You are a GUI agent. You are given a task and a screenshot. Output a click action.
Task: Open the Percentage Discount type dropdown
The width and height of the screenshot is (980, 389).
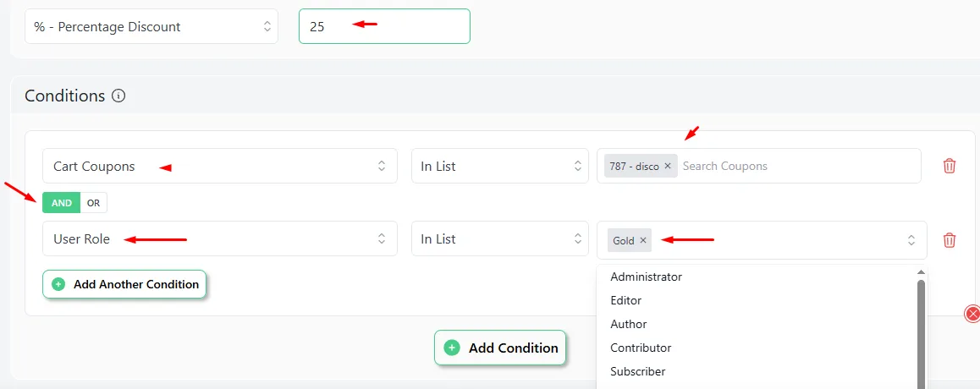[151, 27]
